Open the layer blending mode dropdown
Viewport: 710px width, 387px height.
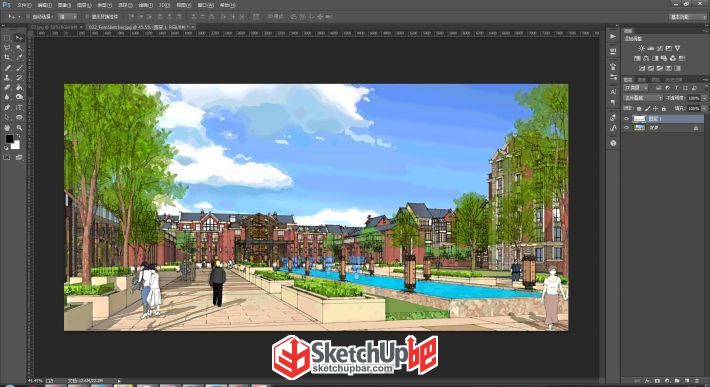click(x=643, y=98)
